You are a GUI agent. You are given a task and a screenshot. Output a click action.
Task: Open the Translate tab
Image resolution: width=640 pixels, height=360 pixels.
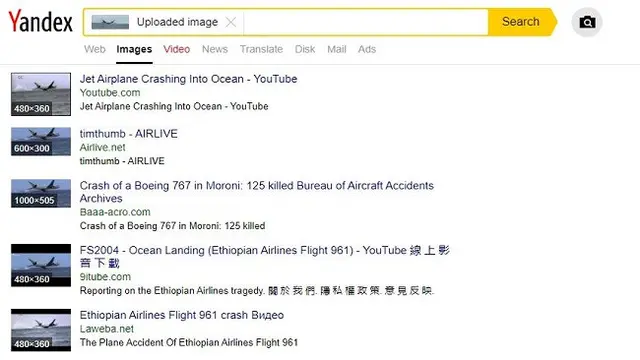[261, 49]
